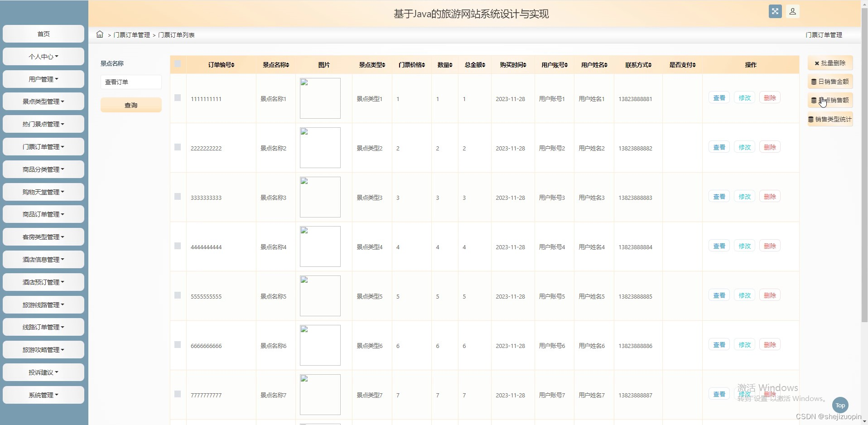The height and width of the screenshot is (425, 868).
Task: Click the 查询 search button
Action: [131, 105]
